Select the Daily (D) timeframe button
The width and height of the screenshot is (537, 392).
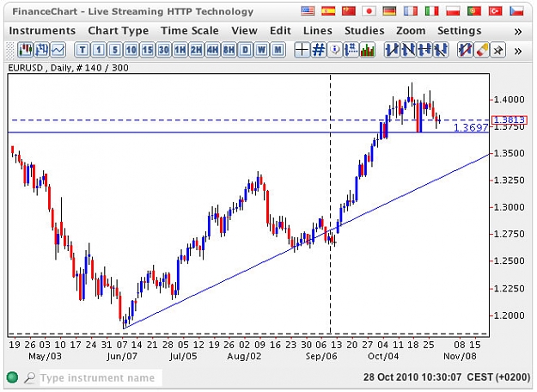[245, 50]
